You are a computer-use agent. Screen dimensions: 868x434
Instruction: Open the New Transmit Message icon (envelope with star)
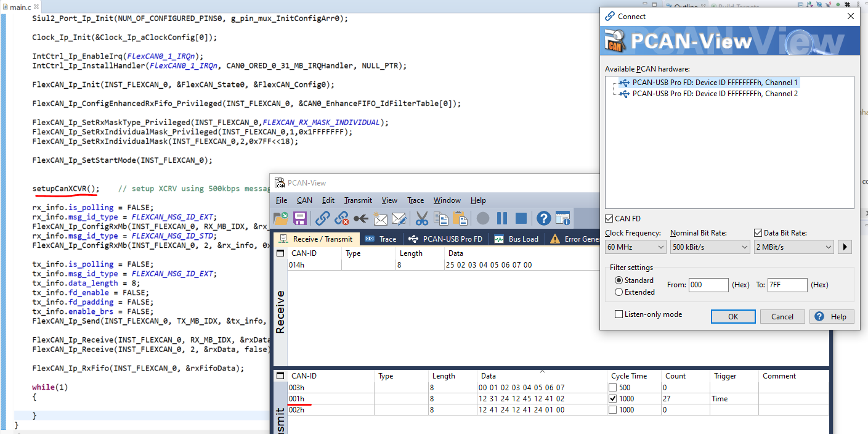tap(379, 218)
